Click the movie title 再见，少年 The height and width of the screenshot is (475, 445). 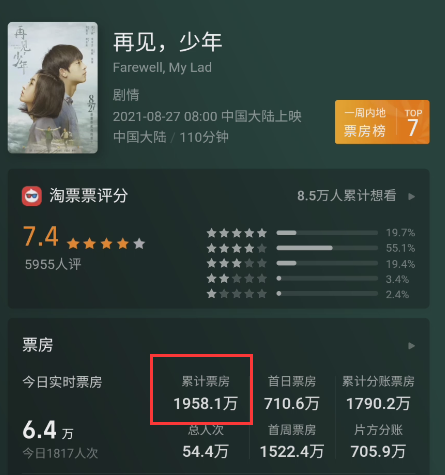168,43
